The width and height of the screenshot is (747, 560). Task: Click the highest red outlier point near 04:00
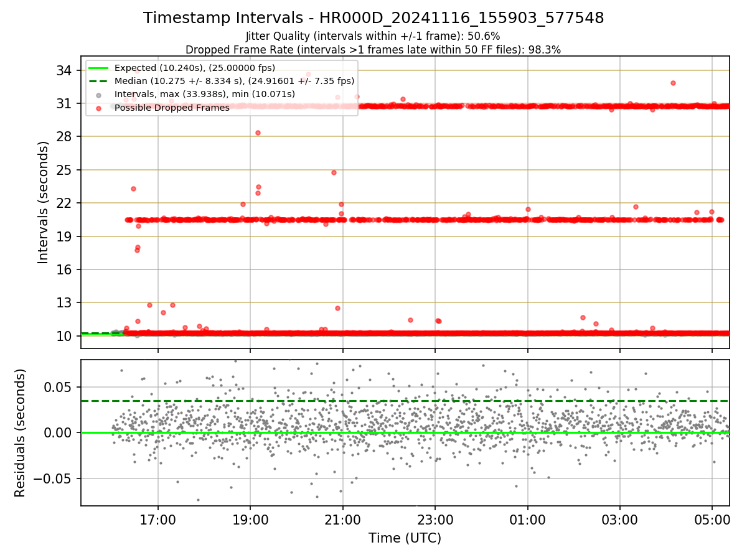673,83
